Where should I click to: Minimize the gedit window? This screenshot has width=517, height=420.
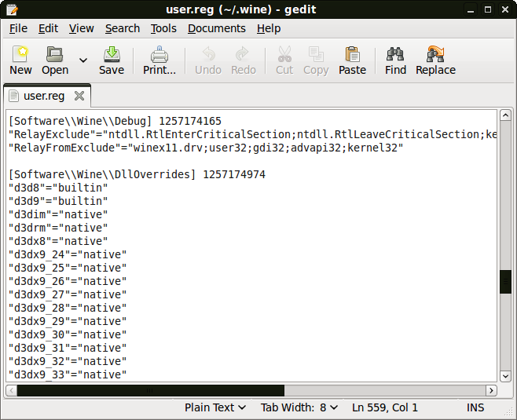click(x=471, y=9)
